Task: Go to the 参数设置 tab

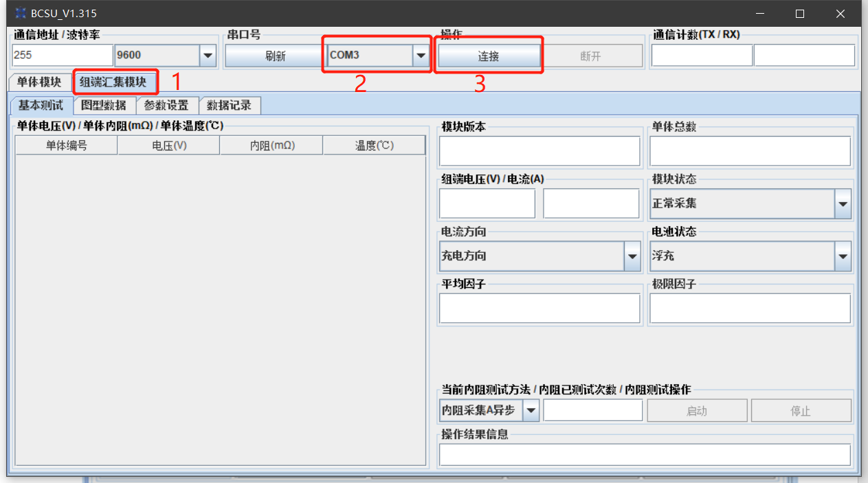Action: [166, 105]
